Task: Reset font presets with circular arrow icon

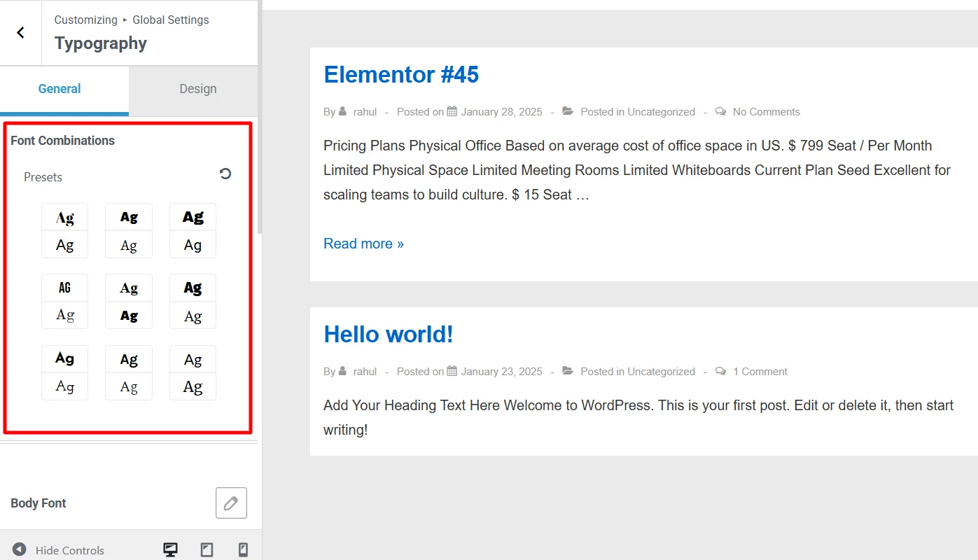Action: [x=225, y=174]
